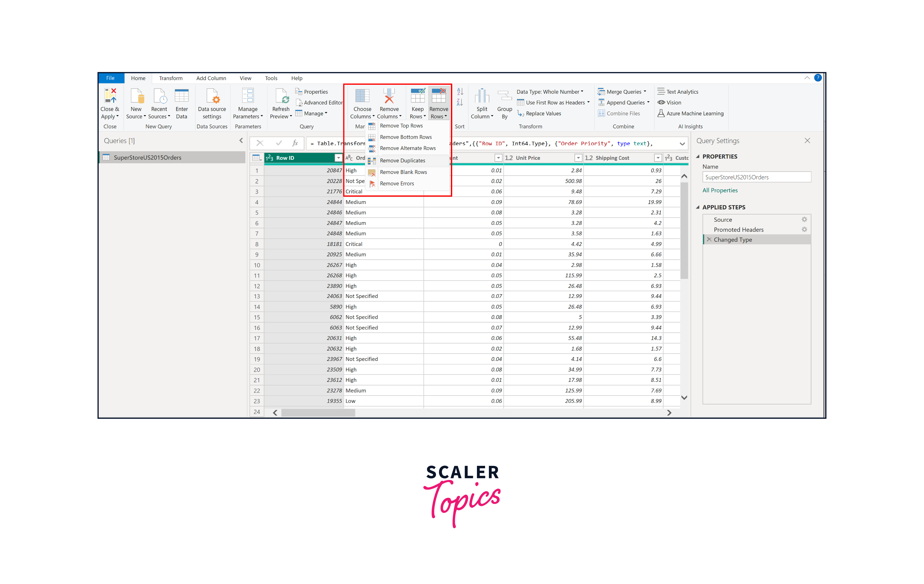The image size is (924, 584).
Task: Select Remove Duplicates from the menu
Action: (x=402, y=160)
